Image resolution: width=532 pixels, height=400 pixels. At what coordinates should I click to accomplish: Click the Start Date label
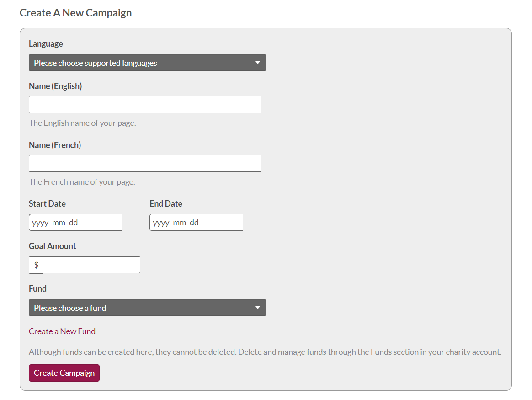tap(47, 204)
